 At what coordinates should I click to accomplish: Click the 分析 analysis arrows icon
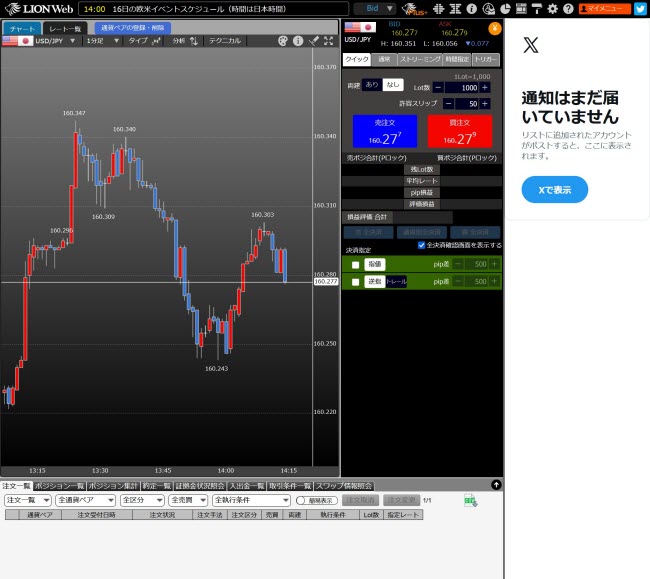pos(194,41)
